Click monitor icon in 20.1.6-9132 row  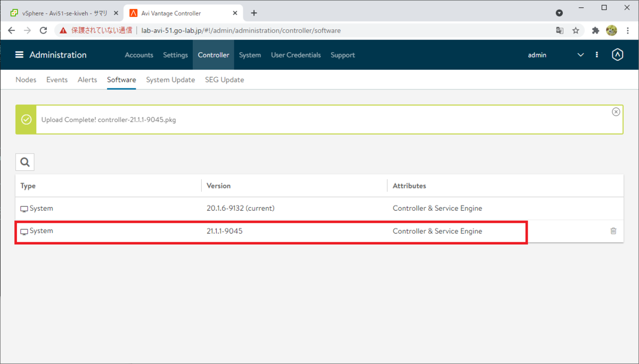[x=24, y=209]
